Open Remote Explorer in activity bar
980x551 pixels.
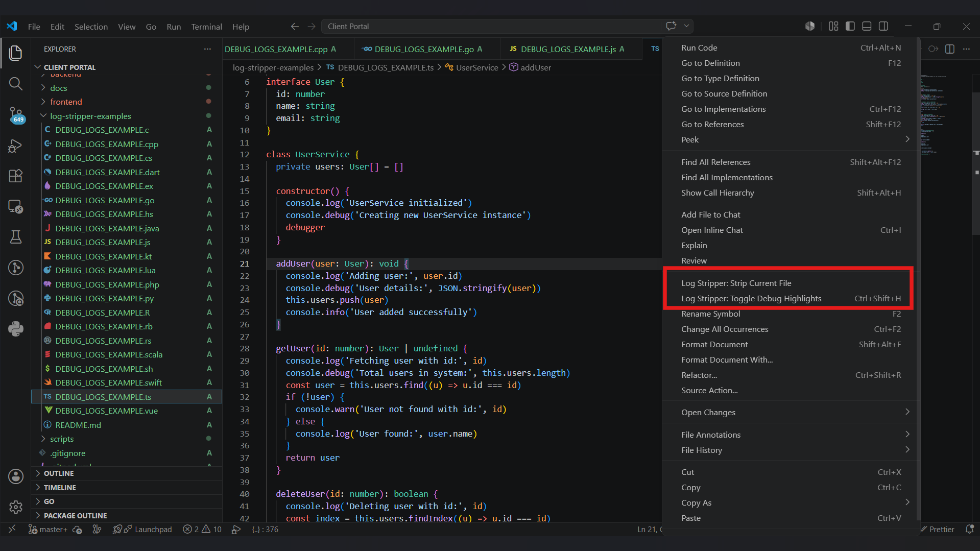coord(16,206)
